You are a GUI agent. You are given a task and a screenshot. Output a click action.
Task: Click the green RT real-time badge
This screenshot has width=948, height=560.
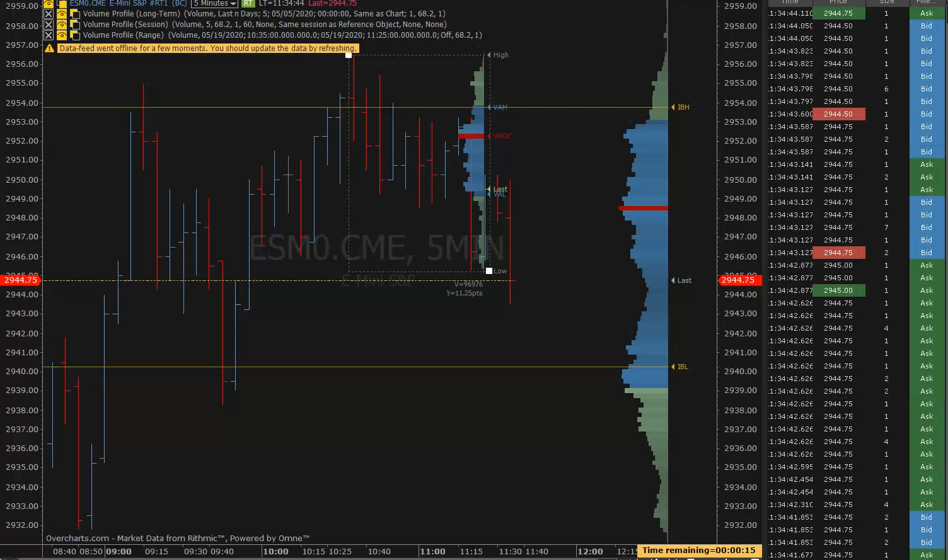248,3
